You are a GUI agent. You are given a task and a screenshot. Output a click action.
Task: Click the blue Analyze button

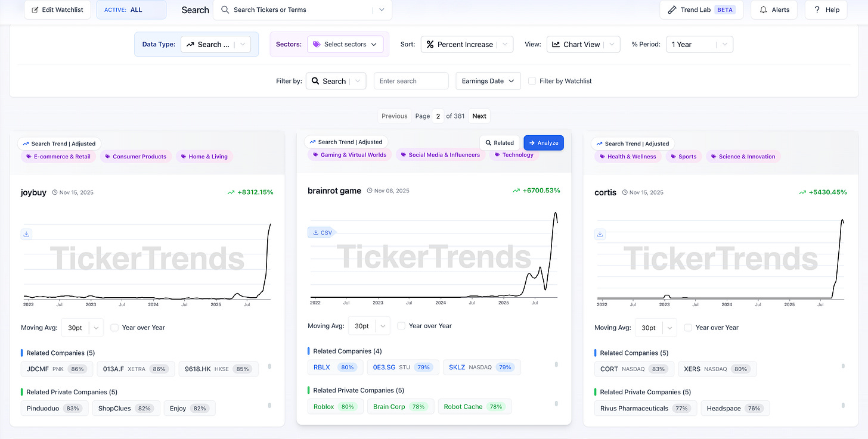[x=544, y=143]
